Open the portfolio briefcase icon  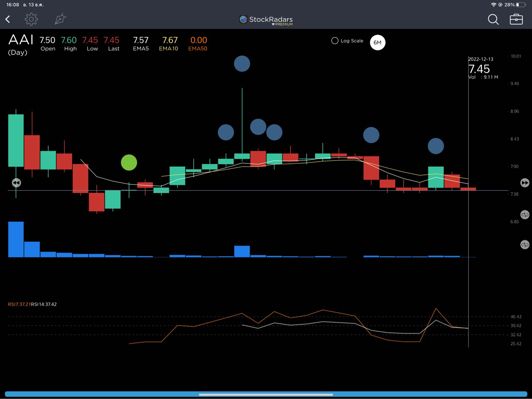pos(516,19)
